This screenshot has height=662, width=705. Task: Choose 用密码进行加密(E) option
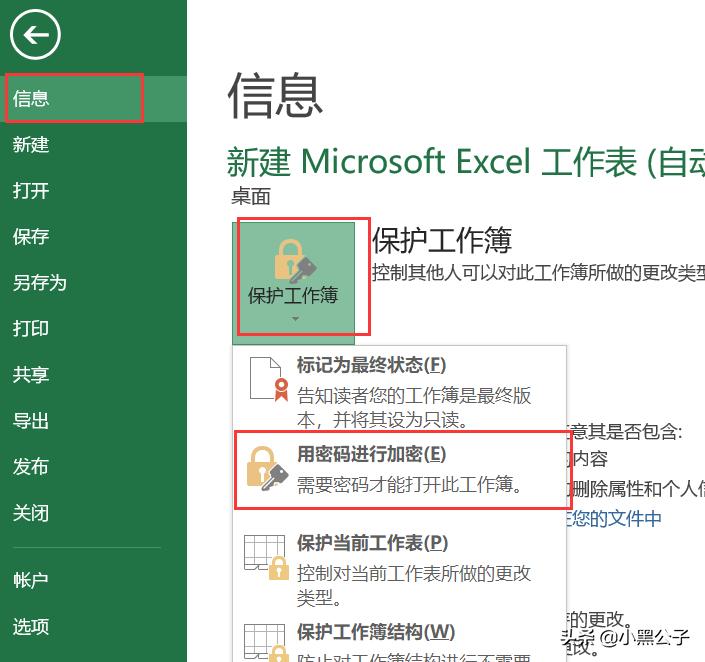(399, 470)
